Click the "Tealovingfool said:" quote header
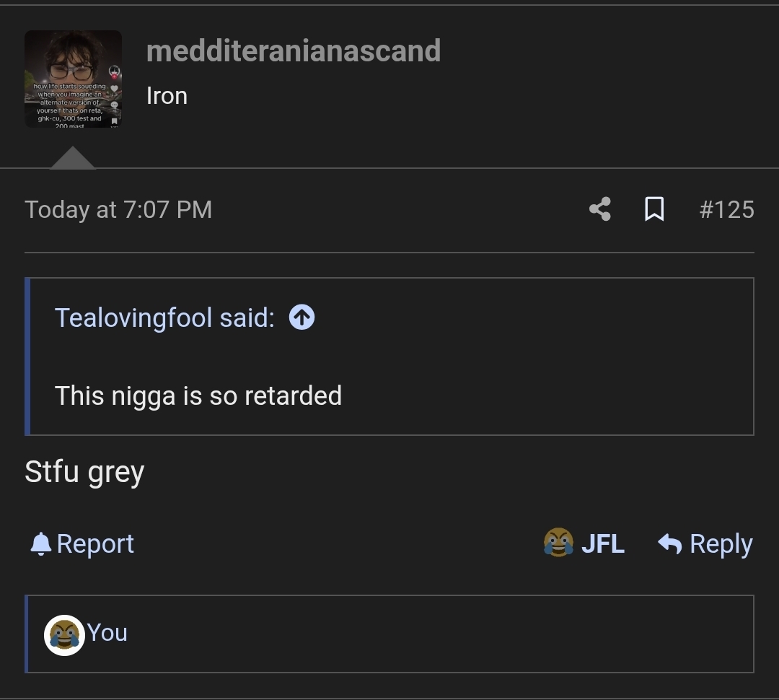Image resolution: width=779 pixels, height=700 pixels. click(x=164, y=317)
